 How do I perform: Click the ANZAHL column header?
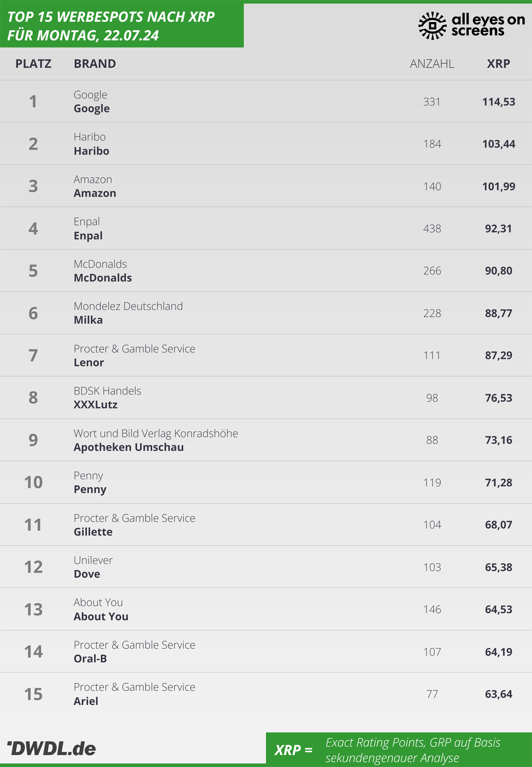[x=432, y=64]
